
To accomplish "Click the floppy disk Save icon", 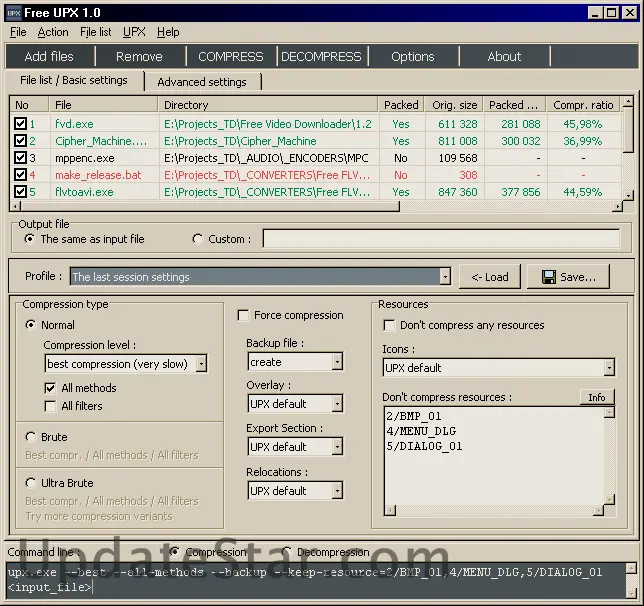I will coord(549,277).
